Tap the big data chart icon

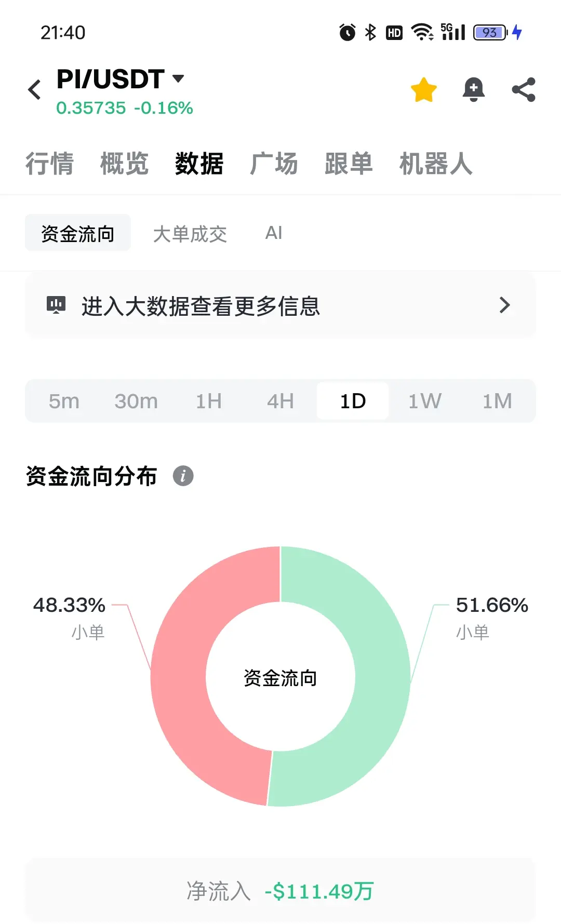[56, 305]
